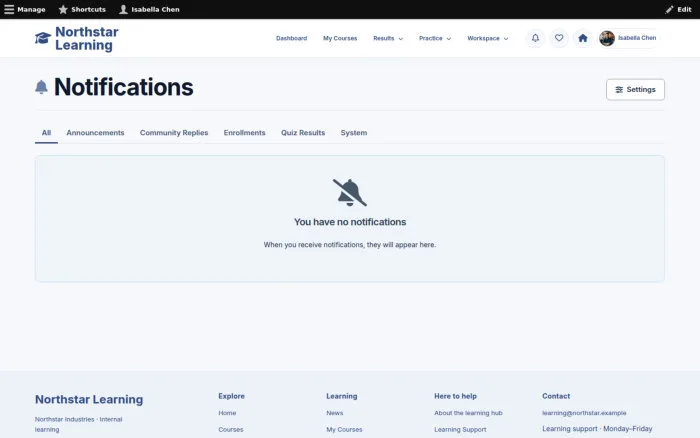The image size is (700, 438).
Task: Open the notifications bell in header
Action: 535,38
